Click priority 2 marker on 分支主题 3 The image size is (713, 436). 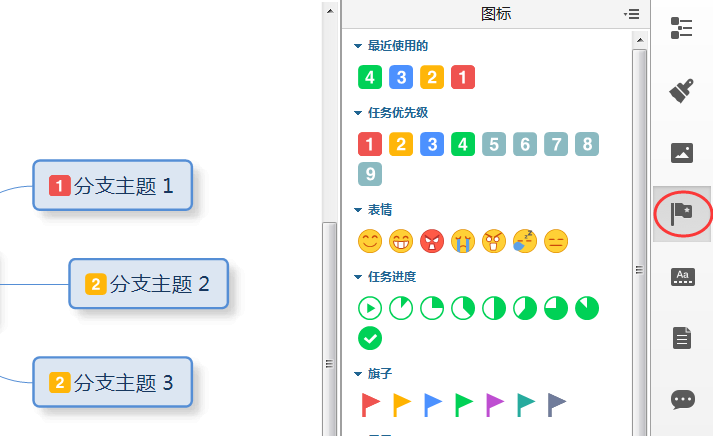[x=60, y=383]
